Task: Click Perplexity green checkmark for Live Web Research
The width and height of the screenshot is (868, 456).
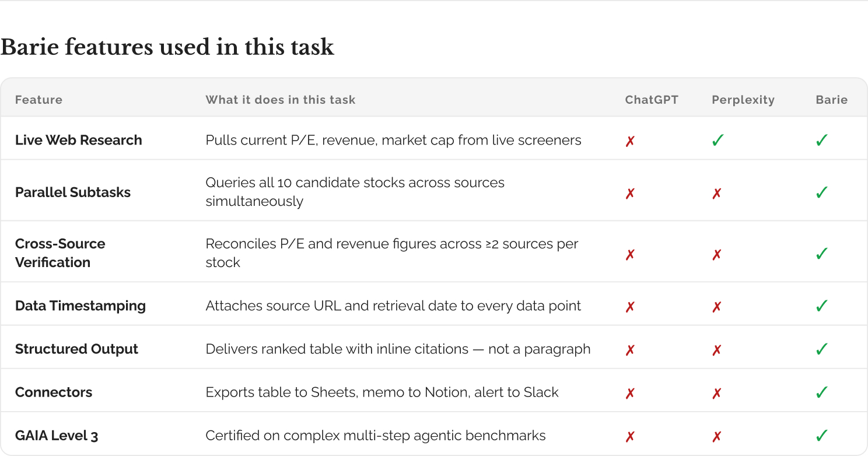Action: (718, 141)
